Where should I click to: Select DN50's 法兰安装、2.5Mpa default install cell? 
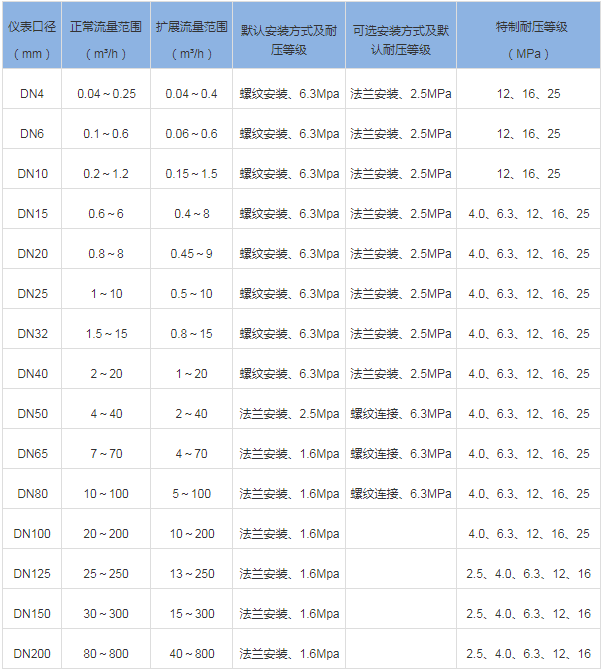tap(289, 414)
